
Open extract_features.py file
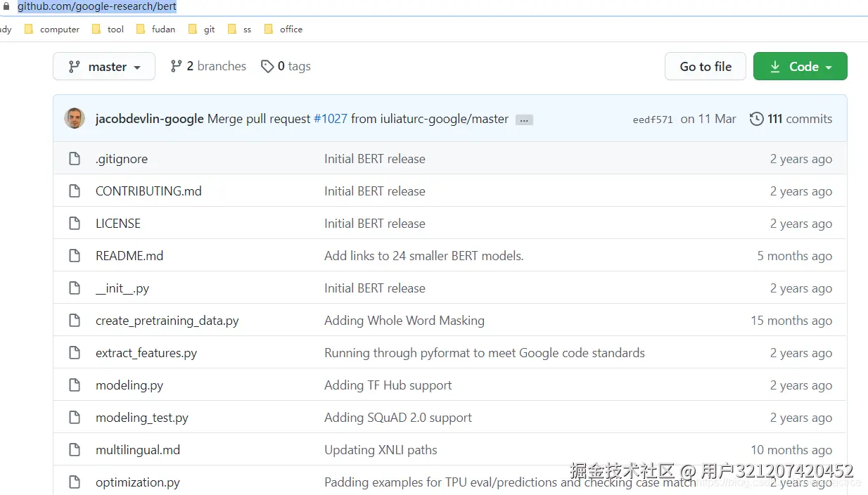click(x=146, y=353)
